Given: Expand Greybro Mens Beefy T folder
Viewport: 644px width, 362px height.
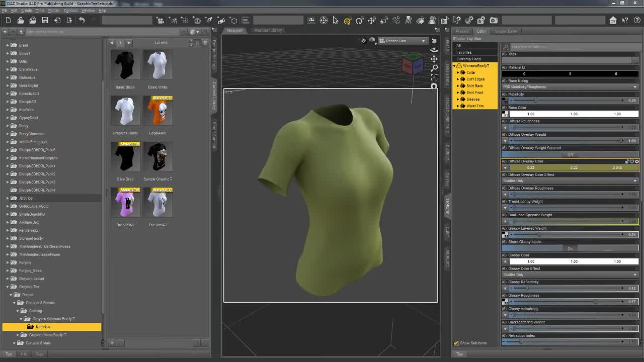Looking at the screenshot, I should click(x=18, y=335).
